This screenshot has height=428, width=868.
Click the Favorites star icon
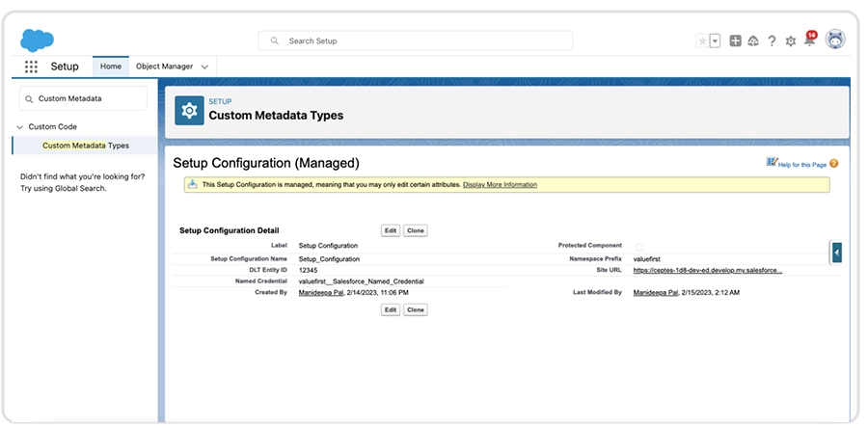pyautogui.click(x=701, y=41)
